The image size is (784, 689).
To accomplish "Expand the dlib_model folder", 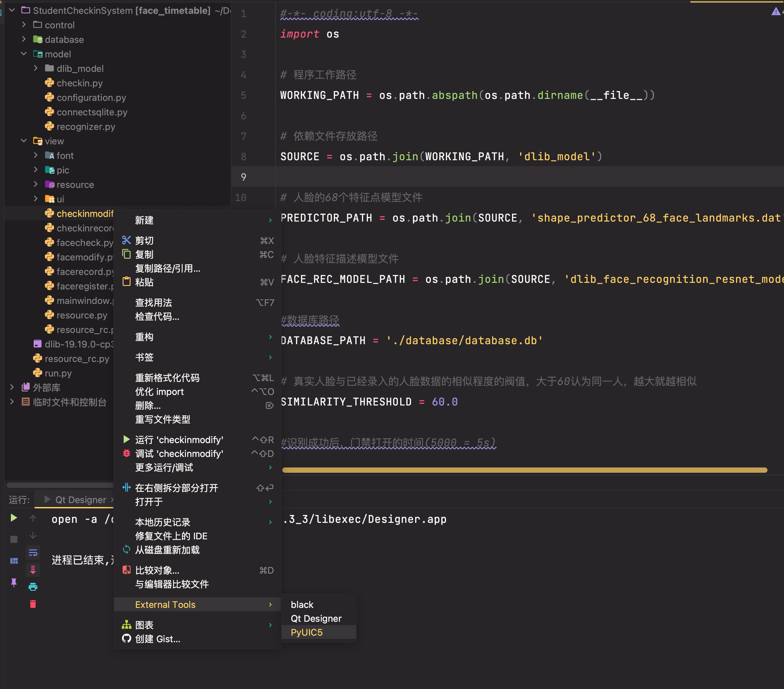I will (36, 68).
